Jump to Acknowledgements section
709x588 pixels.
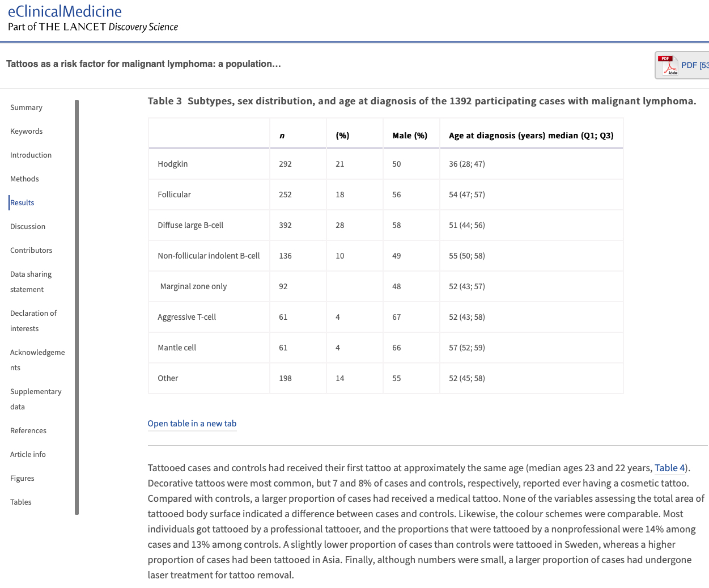(x=37, y=359)
